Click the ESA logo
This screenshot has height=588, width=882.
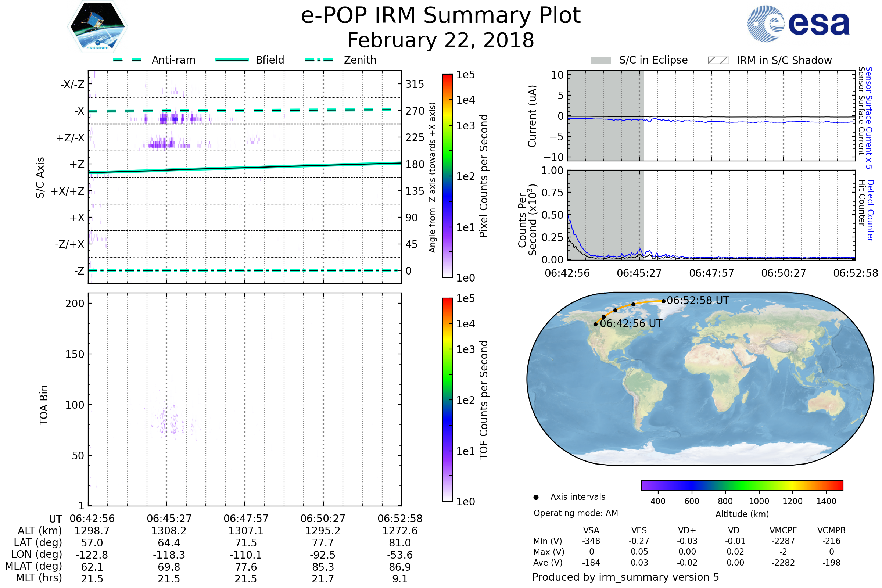pos(798,24)
